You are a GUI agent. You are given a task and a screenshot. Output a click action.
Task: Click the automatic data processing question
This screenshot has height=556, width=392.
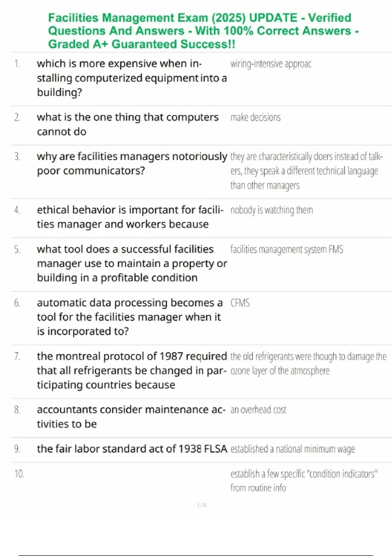pos(130,317)
